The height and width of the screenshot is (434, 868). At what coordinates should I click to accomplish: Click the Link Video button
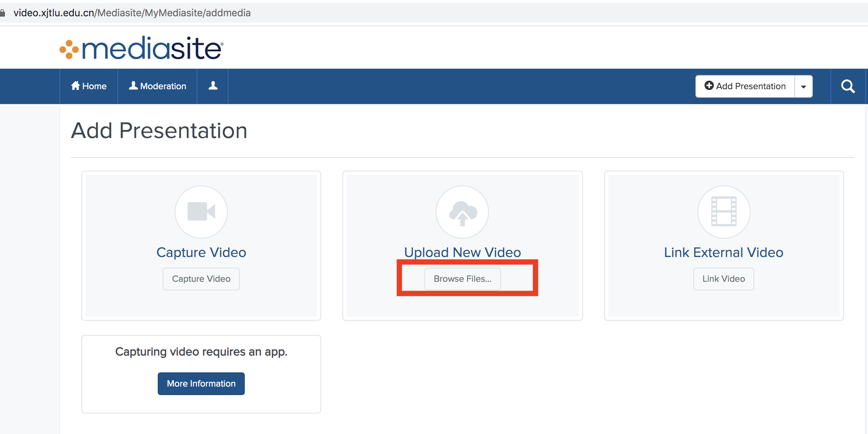coord(724,279)
